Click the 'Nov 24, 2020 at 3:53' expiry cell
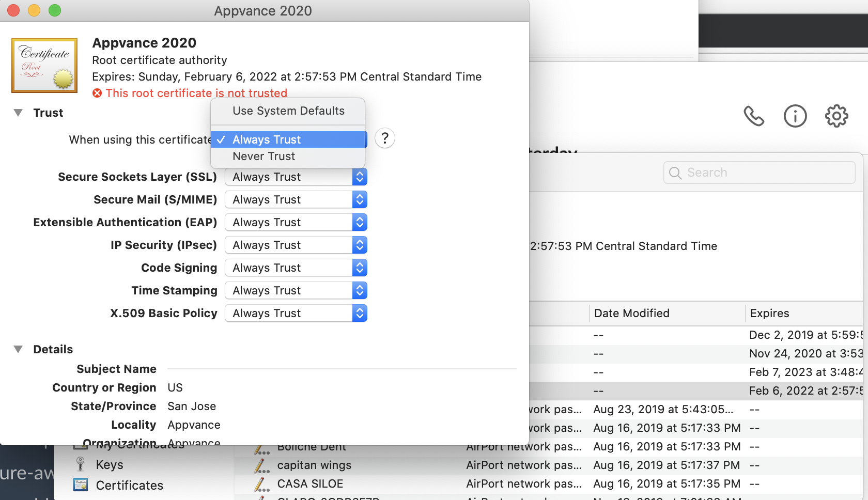 click(x=806, y=353)
